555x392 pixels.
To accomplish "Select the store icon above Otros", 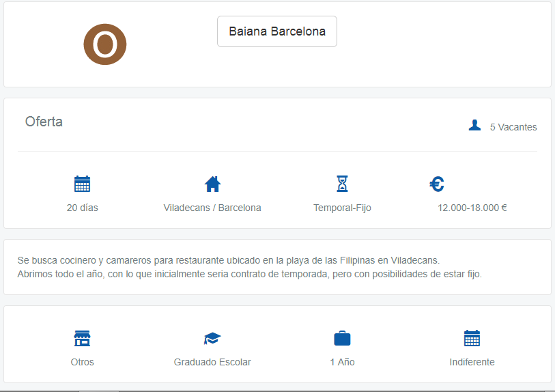I will coord(82,338).
